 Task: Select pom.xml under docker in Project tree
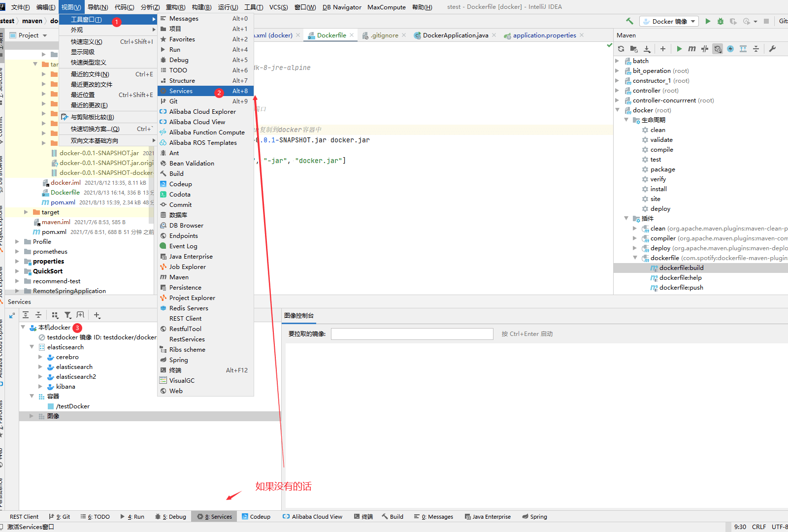click(x=63, y=202)
